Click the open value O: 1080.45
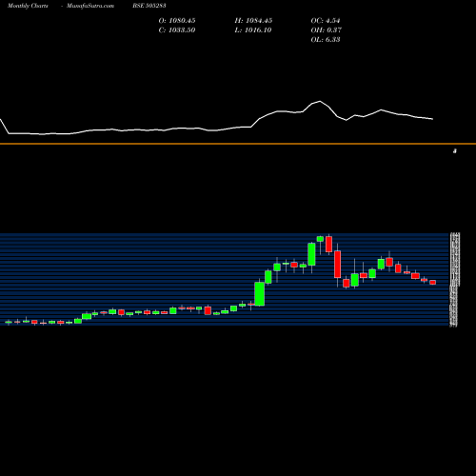The width and height of the screenshot is (476, 476). pyautogui.click(x=177, y=21)
